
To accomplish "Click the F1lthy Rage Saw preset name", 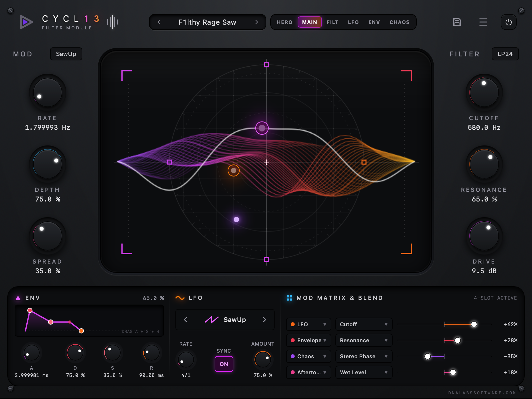I will coord(207,22).
